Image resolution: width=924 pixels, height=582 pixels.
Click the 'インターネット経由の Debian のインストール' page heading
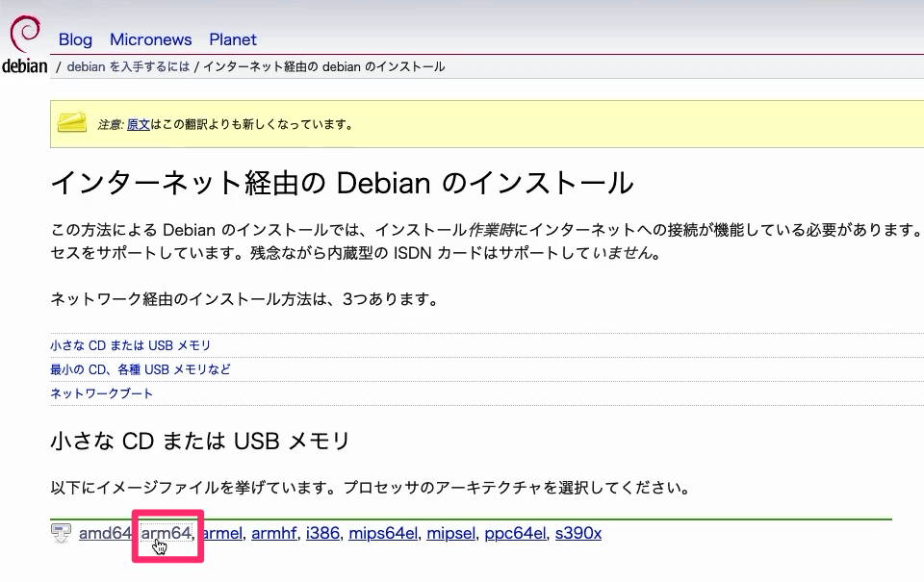pyautogui.click(x=343, y=183)
